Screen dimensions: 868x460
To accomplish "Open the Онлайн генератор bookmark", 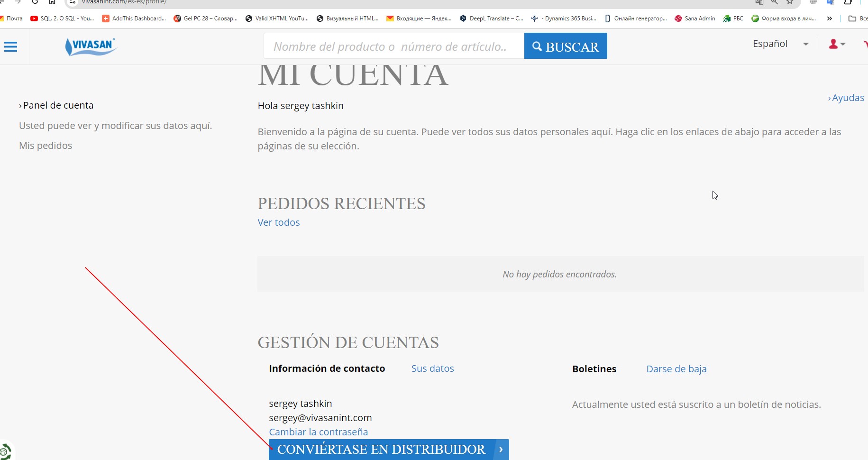I will (636, 18).
